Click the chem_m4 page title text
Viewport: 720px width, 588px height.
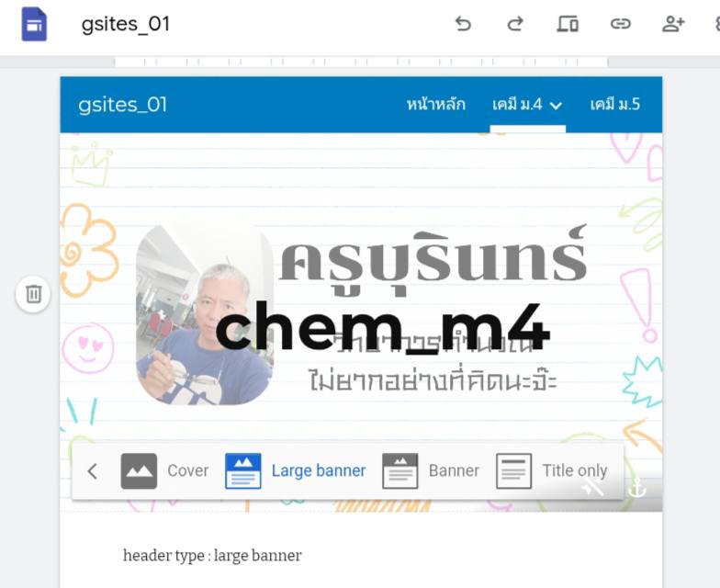pos(382,327)
